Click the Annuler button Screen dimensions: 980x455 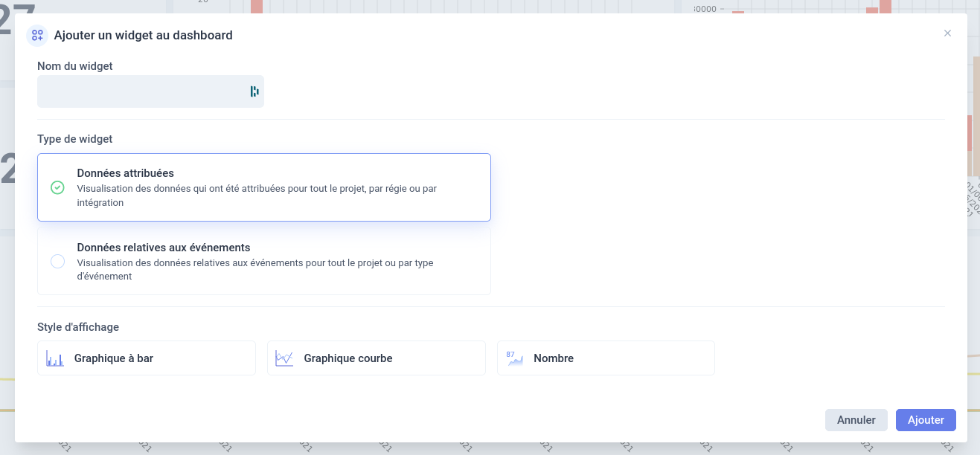(856, 420)
